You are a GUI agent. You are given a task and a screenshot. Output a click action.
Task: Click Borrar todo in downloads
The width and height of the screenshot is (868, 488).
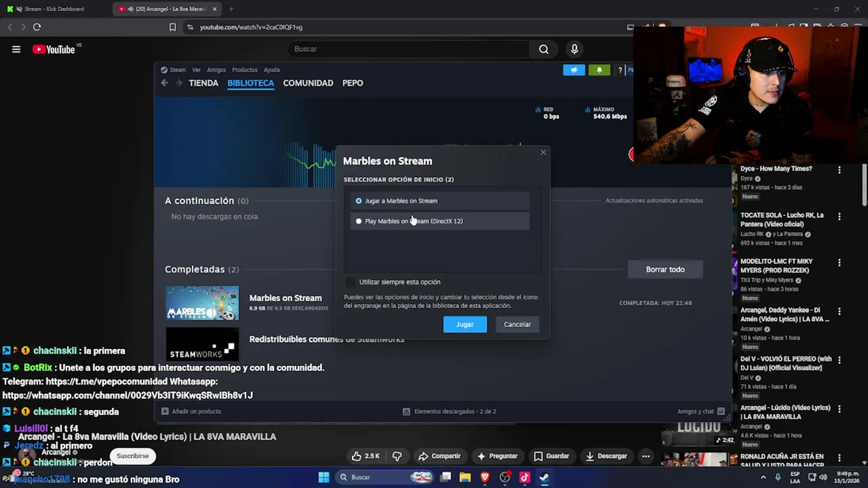click(665, 269)
